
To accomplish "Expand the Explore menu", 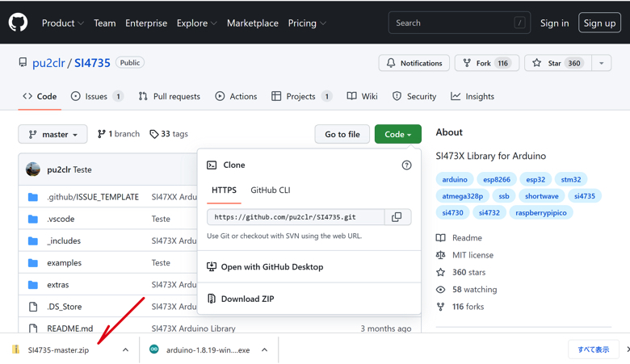I will pyautogui.click(x=197, y=23).
